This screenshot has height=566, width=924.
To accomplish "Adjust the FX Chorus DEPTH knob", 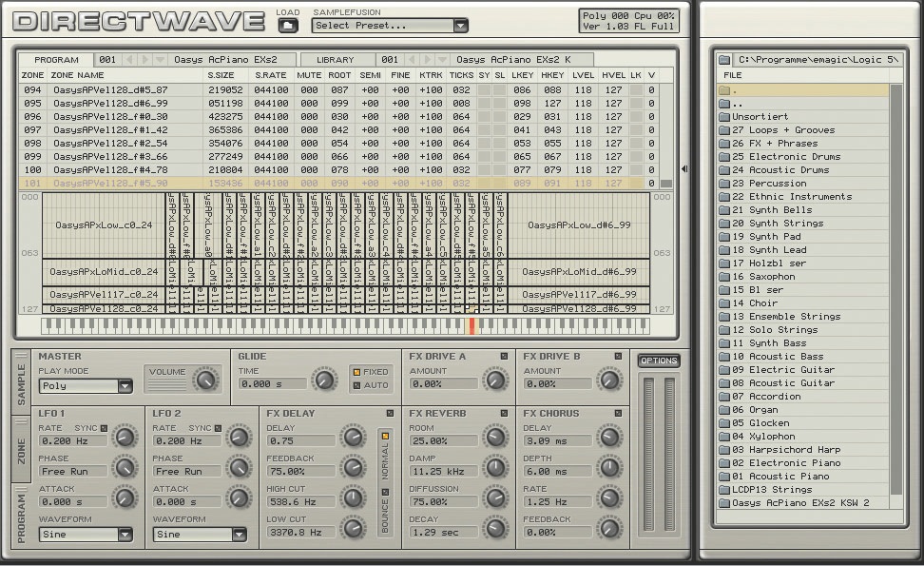I will (x=609, y=467).
